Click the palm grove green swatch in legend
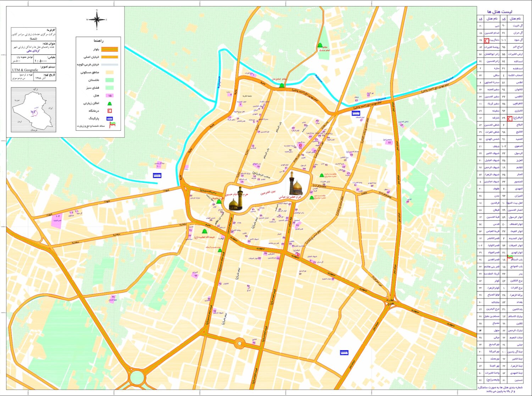 (110, 80)
